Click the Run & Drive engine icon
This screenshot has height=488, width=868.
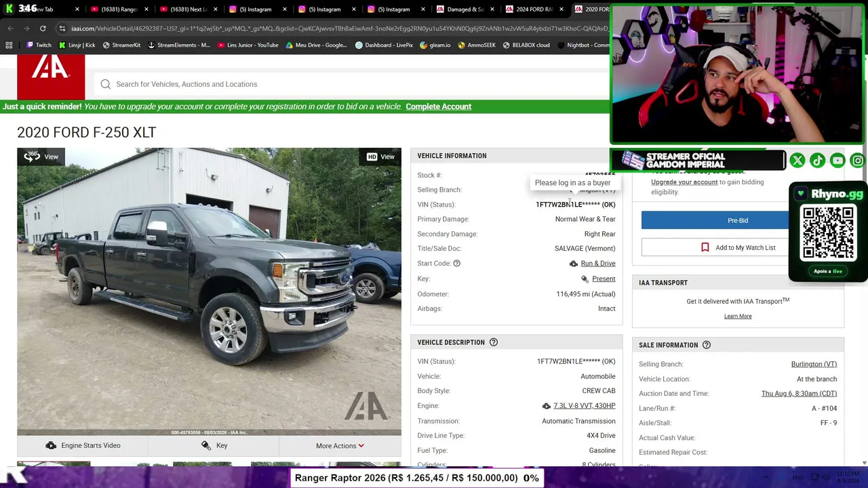click(x=574, y=264)
